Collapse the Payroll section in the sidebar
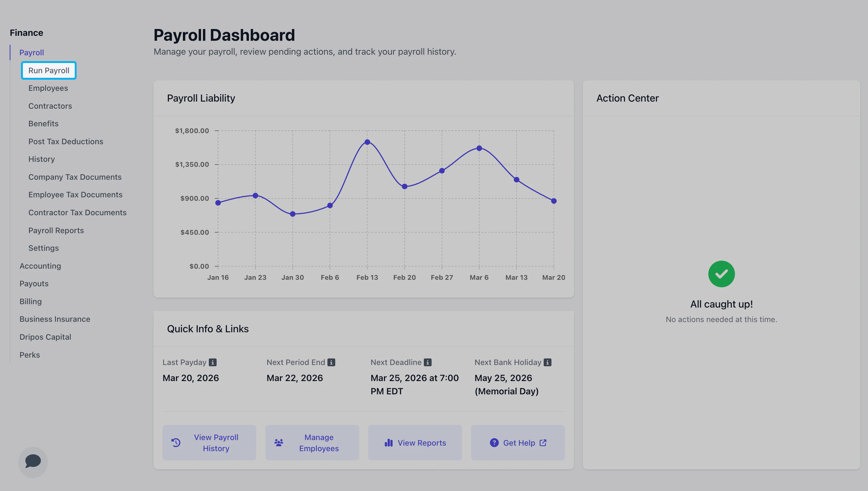 (32, 52)
